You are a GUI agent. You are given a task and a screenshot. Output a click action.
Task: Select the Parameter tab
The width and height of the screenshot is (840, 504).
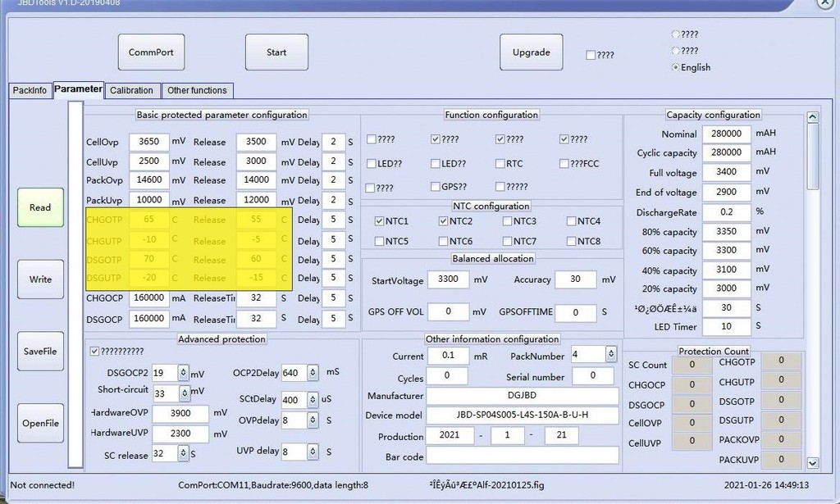78,89
